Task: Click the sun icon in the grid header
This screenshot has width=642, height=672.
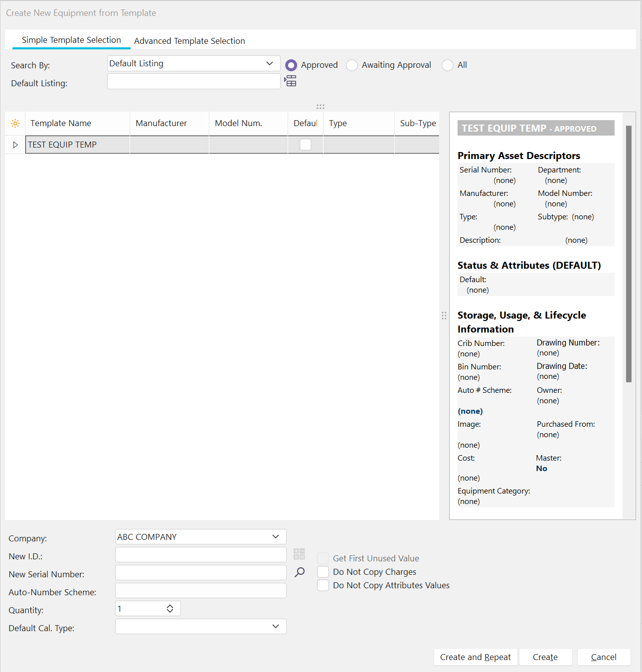Action: tap(15, 123)
